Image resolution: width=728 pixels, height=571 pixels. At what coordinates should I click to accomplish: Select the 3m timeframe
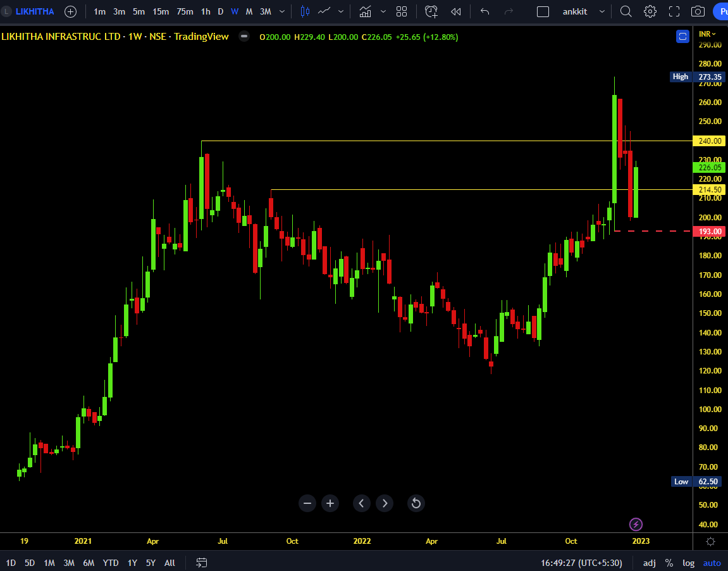[120, 11]
